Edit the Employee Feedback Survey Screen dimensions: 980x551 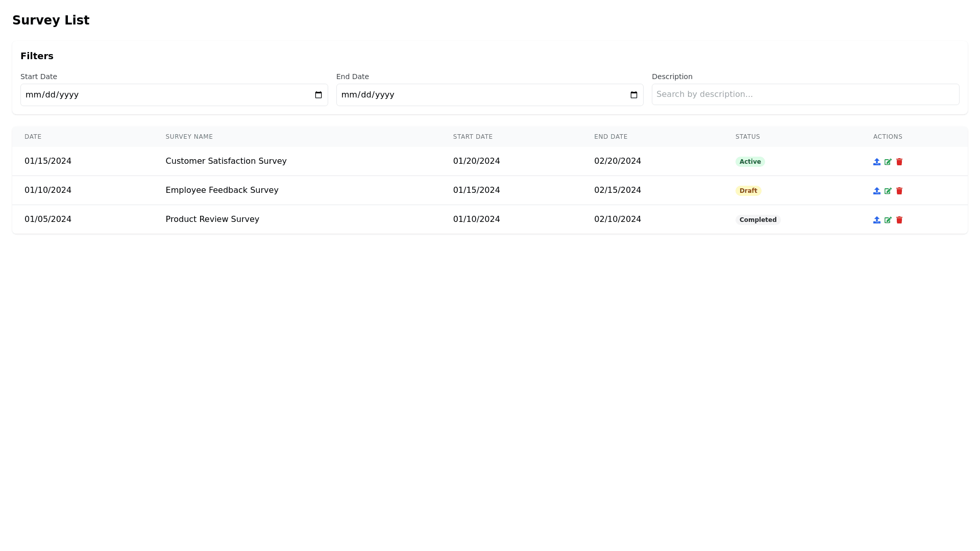point(888,191)
